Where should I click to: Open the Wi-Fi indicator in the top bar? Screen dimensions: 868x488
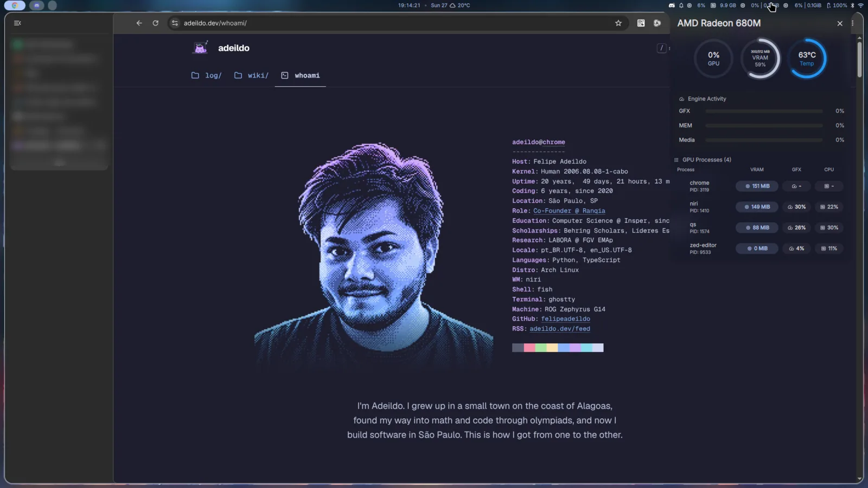(x=861, y=5)
